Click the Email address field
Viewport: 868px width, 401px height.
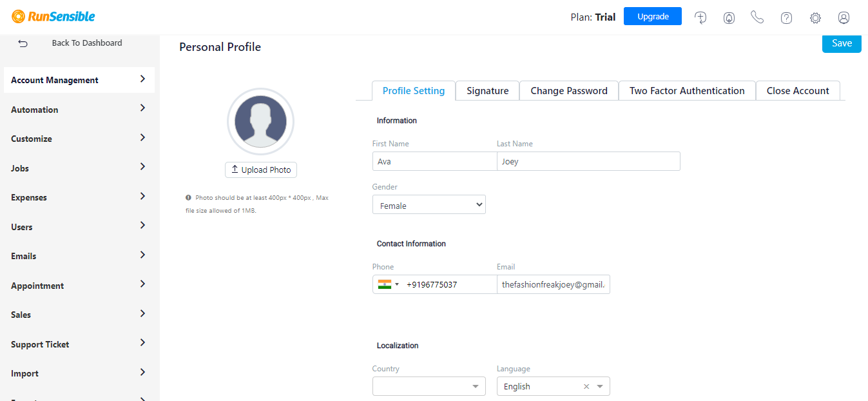pyautogui.click(x=554, y=284)
